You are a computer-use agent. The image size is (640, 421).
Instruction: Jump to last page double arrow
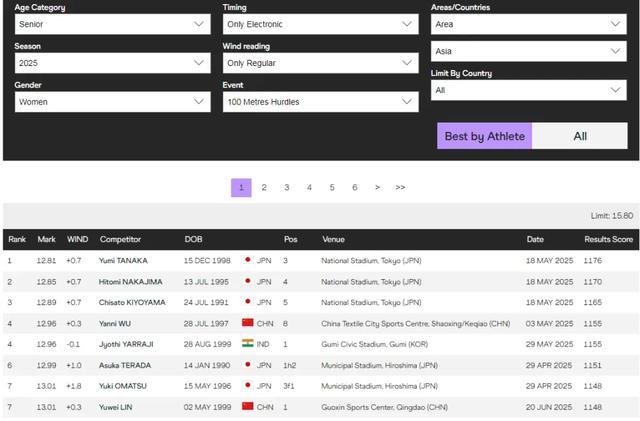tap(400, 188)
